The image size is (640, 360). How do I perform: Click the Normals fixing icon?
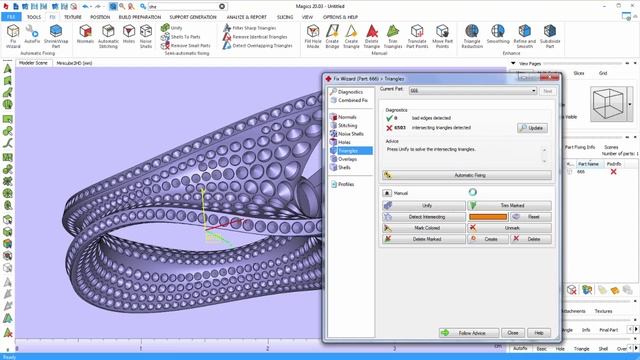(x=85, y=34)
